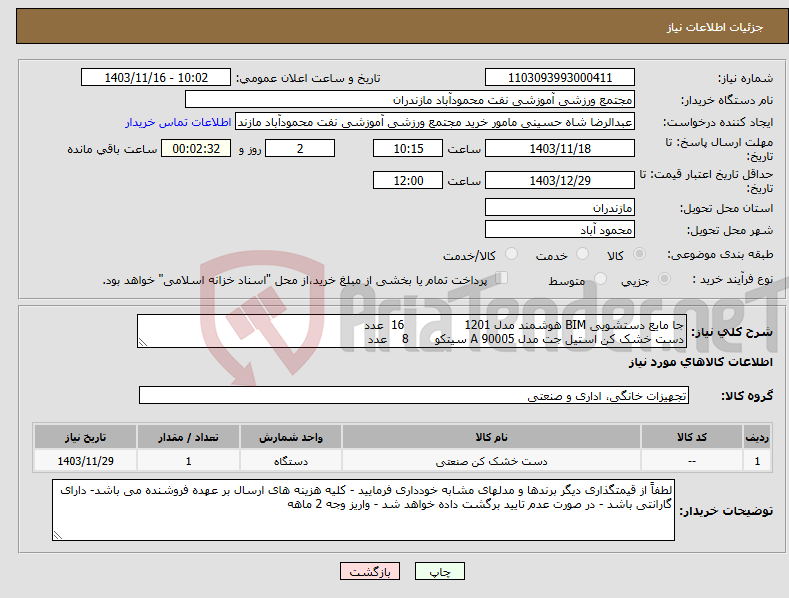Click the deadline time field 10:15
This screenshot has width=789, height=598.
click(x=408, y=148)
